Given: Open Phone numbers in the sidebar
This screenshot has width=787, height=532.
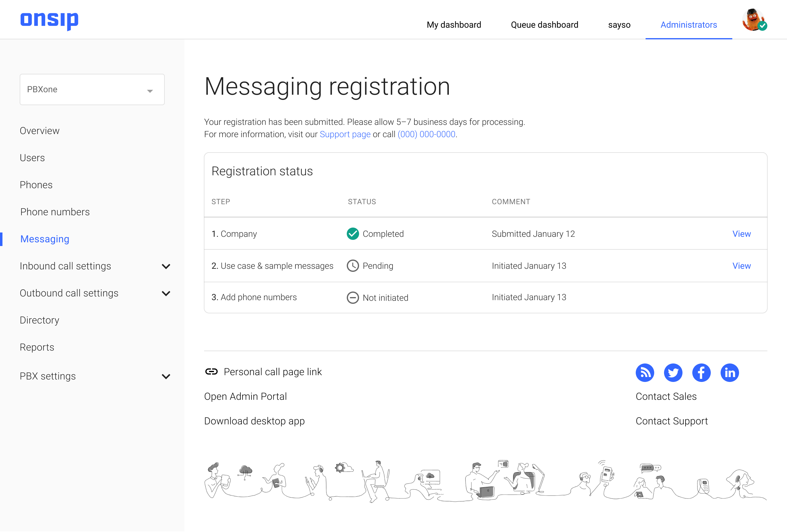Looking at the screenshot, I should click(x=55, y=212).
